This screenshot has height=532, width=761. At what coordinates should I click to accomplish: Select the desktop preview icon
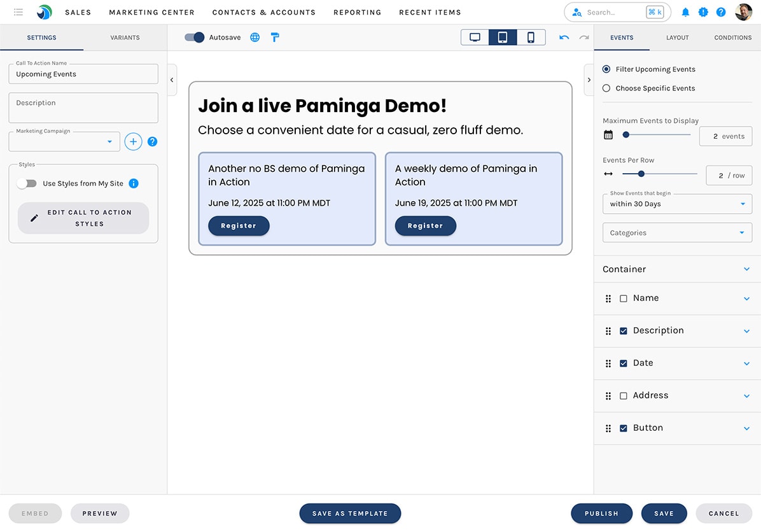point(474,37)
